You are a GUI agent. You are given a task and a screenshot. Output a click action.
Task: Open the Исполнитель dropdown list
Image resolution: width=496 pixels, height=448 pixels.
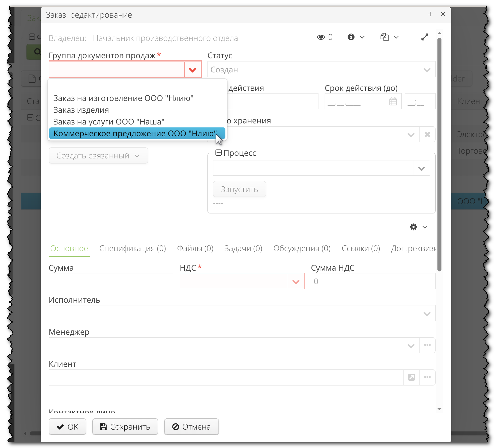click(x=427, y=313)
